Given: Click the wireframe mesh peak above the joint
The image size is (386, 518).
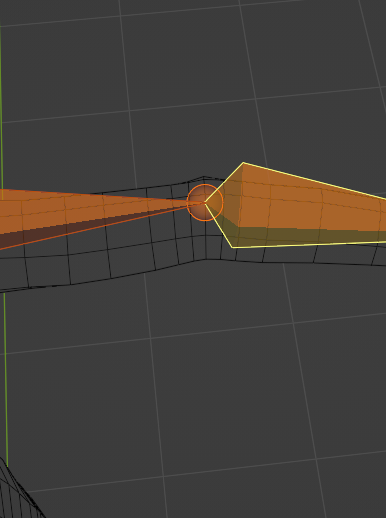Looking at the screenshot, I should [x=204, y=177].
